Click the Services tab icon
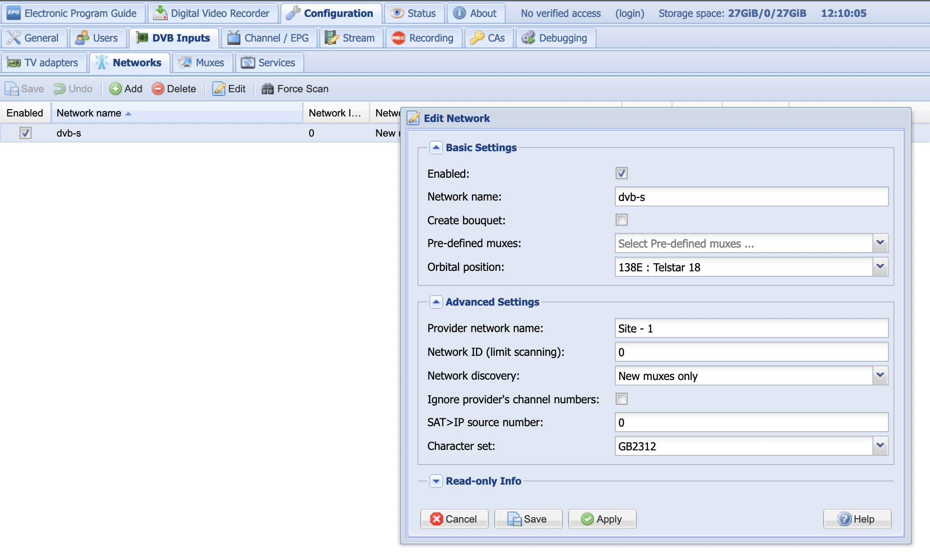The image size is (930, 560). click(248, 63)
